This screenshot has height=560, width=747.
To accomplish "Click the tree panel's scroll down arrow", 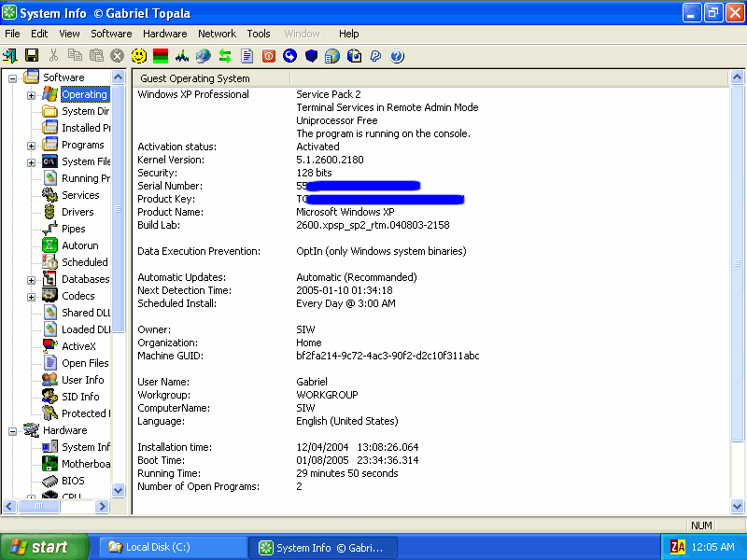I will (x=119, y=490).
